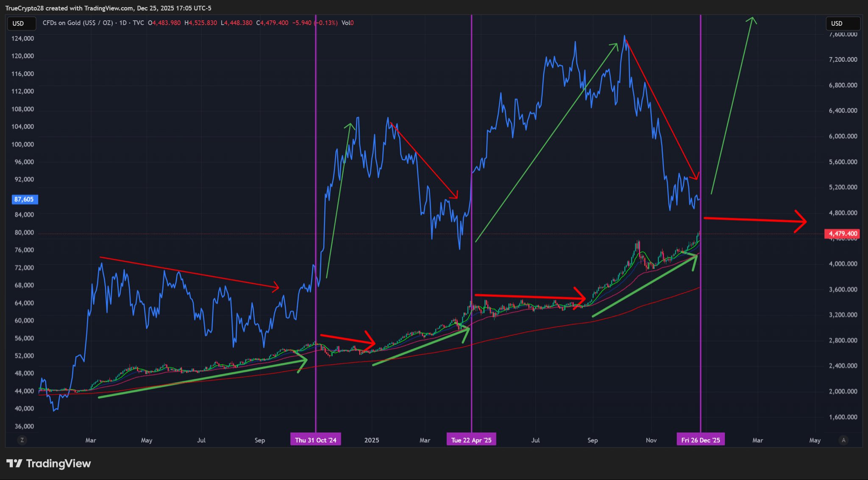This screenshot has height=480, width=868.
Task: Click the A auto-scale button on price axis
Action: click(x=843, y=440)
